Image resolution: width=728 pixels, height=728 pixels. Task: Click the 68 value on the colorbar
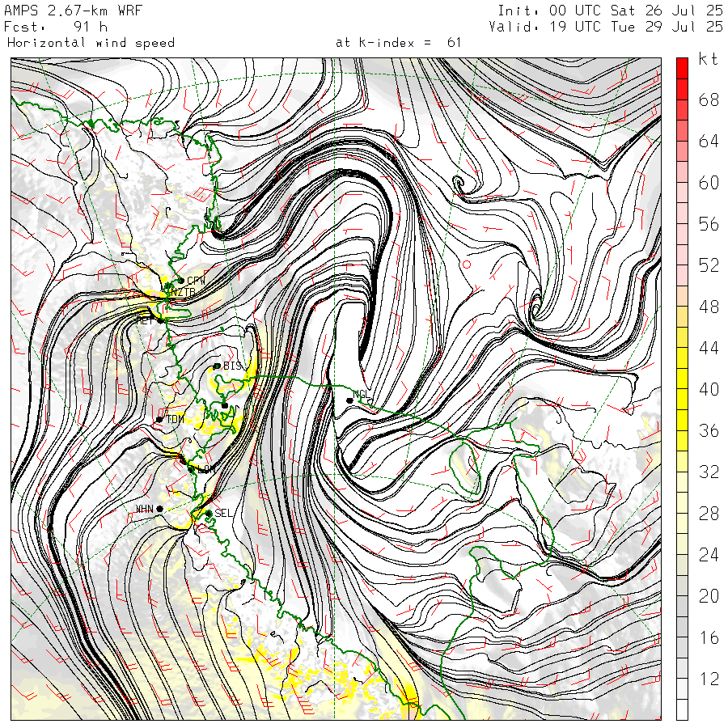(x=709, y=99)
